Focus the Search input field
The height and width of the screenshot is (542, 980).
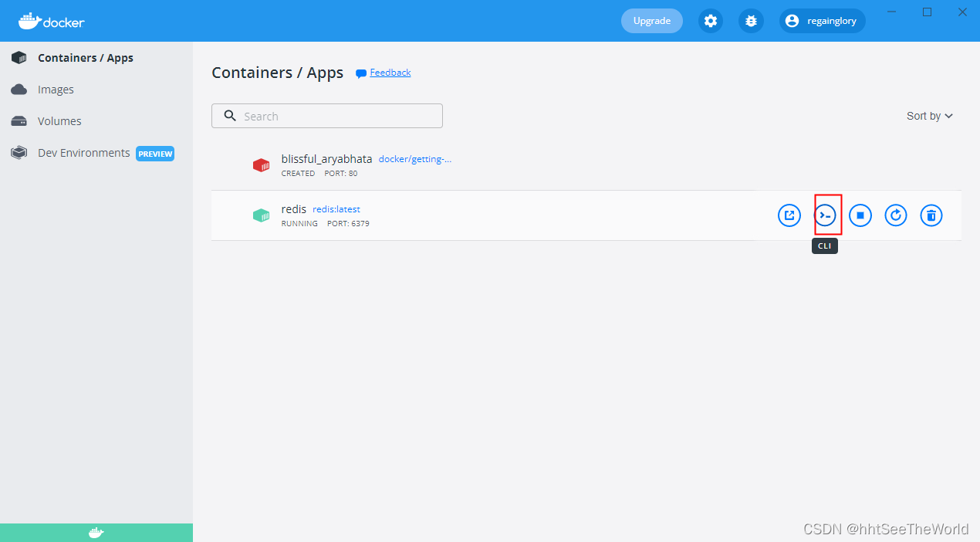coord(327,116)
